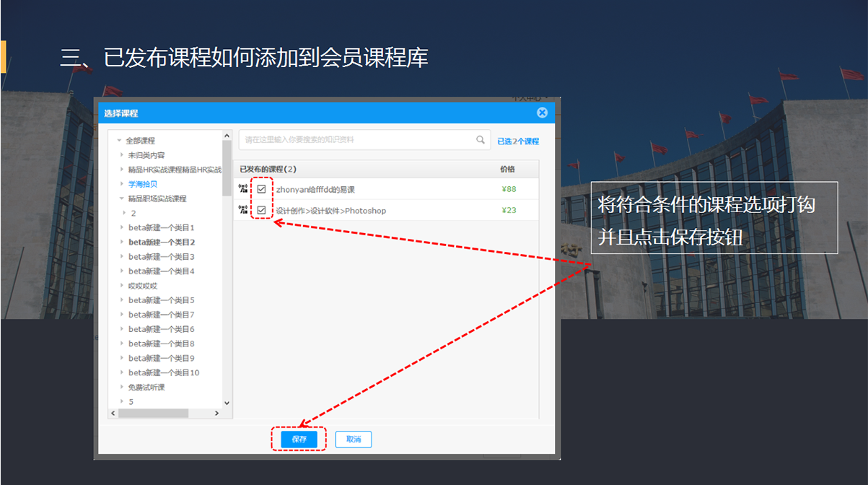The image size is (868, 485).
Task: Click the live-course icon beside the zhonyan course
Action: (243, 189)
